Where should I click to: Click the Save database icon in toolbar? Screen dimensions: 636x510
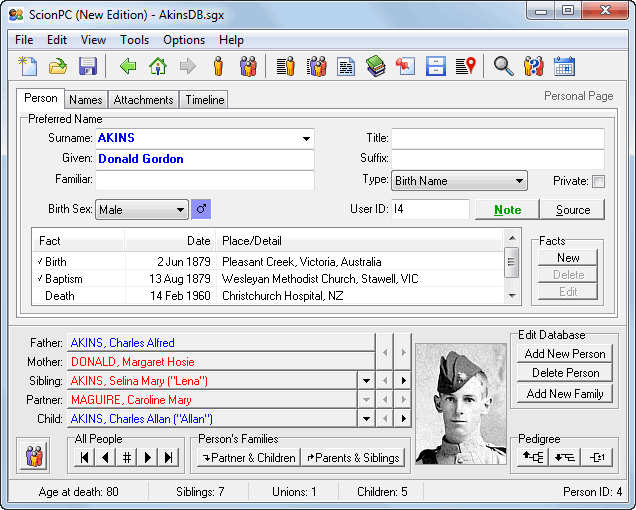click(87, 67)
